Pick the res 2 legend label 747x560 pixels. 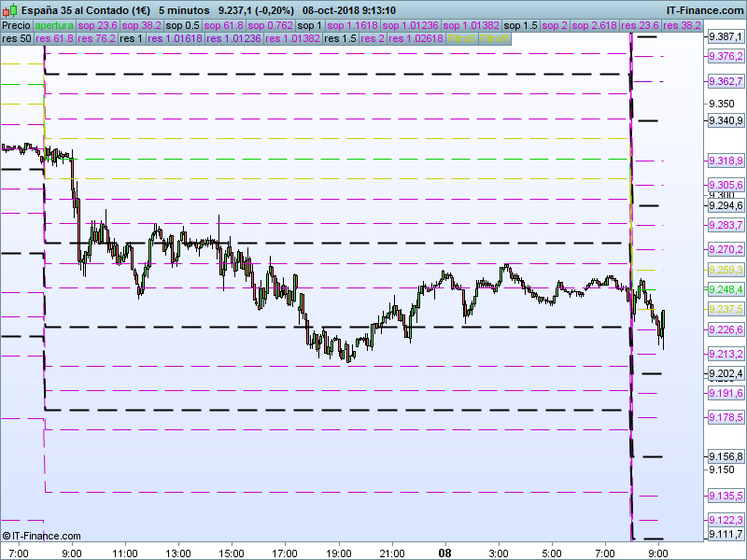pyautogui.click(x=372, y=38)
